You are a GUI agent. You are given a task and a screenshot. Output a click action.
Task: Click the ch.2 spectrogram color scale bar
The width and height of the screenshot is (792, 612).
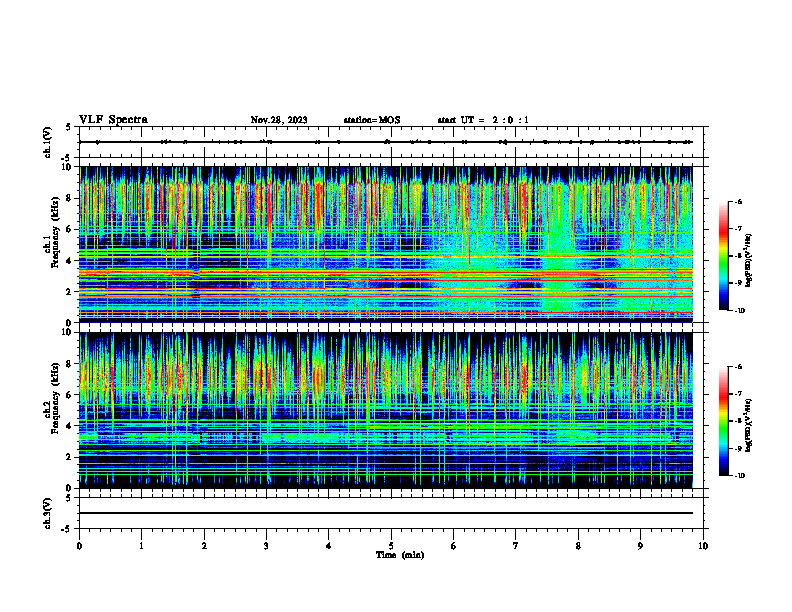coord(723,421)
